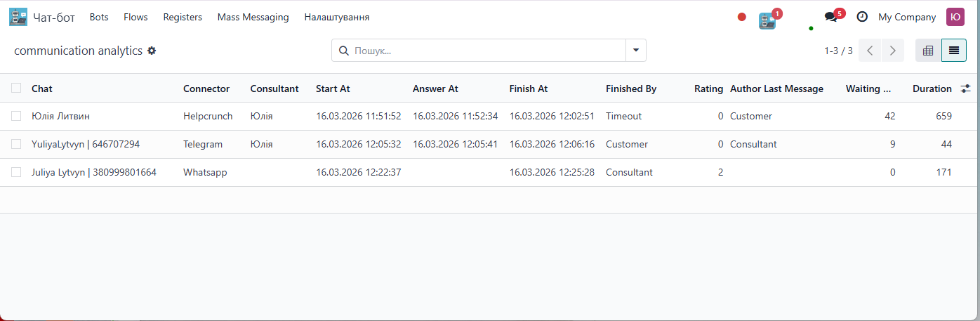This screenshot has height=321, width=980.
Task: Open the user avatar menu
Action: [955, 17]
